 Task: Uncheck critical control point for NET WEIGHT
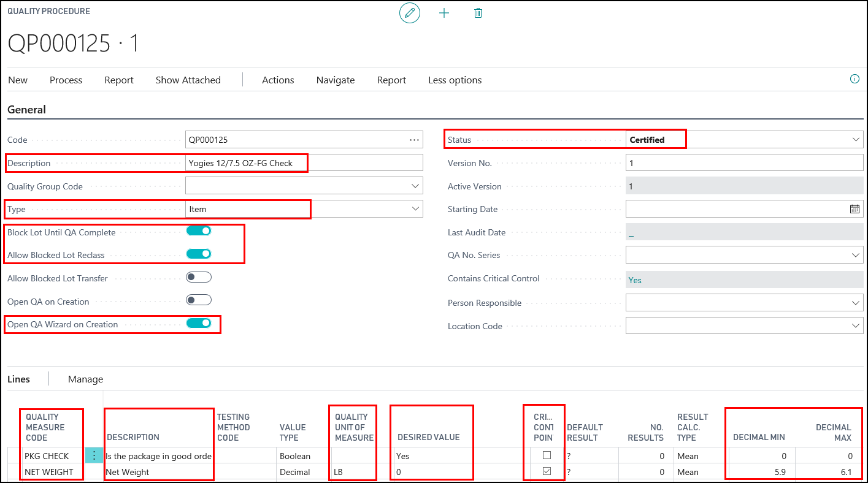tap(547, 471)
